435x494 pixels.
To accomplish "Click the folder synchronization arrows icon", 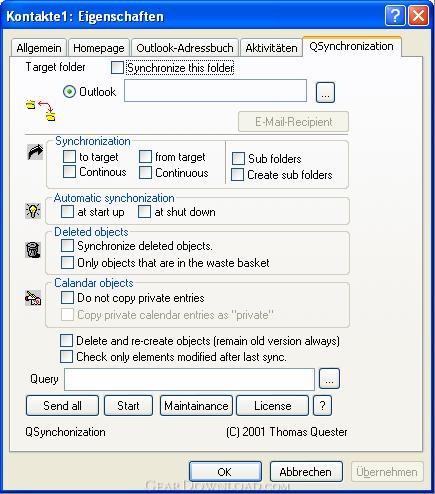I will 41,110.
